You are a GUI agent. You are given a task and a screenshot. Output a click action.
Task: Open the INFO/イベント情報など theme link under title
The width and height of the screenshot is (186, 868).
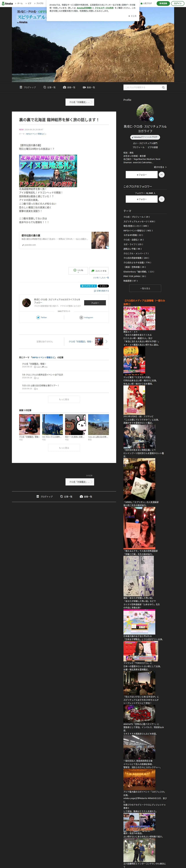point(36,134)
